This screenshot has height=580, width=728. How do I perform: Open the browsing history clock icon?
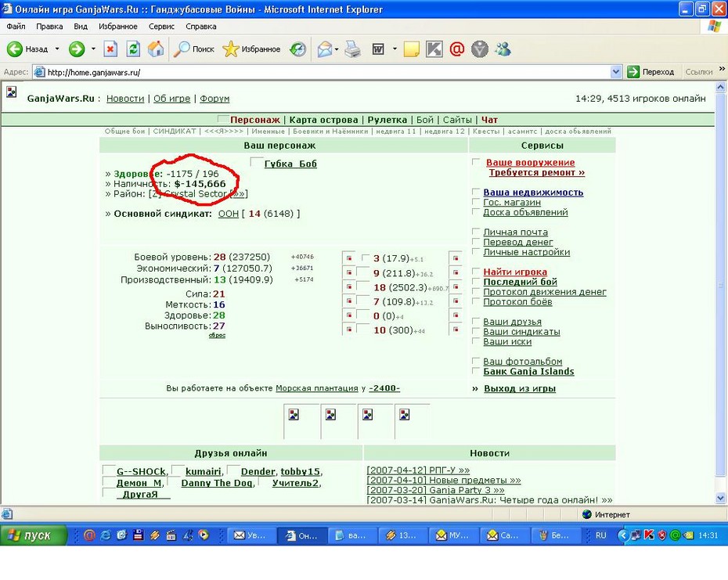click(297, 49)
